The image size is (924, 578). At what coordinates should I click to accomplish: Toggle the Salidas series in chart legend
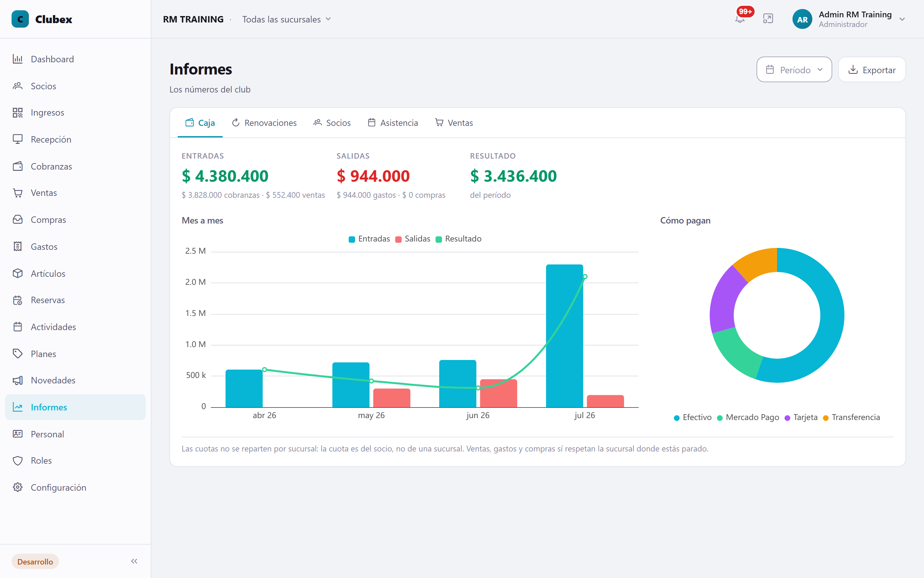click(x=413, y=239)
